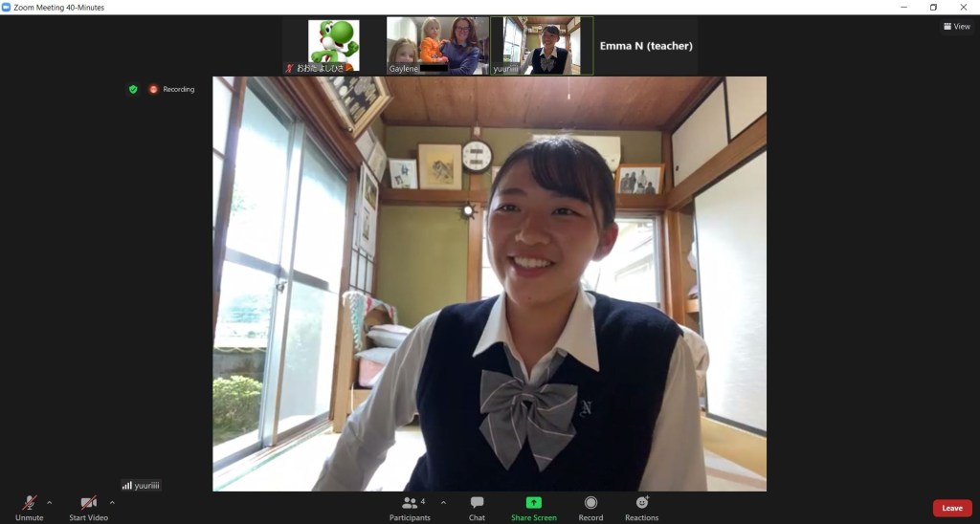The width and height of the screenshot is (980, 524).
Task: Click the signal strength bars beside yuuriiii
Action: (x=126, y=485)
